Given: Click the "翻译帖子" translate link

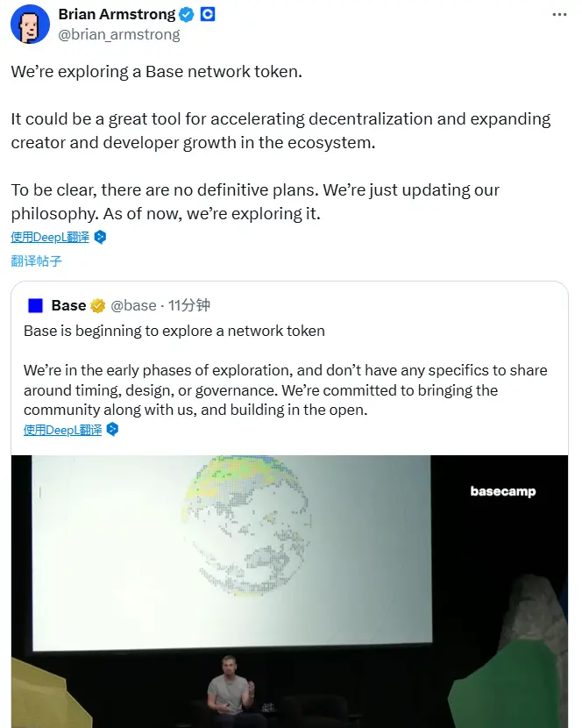Looking at the screenshot, I should coord(35,261).
